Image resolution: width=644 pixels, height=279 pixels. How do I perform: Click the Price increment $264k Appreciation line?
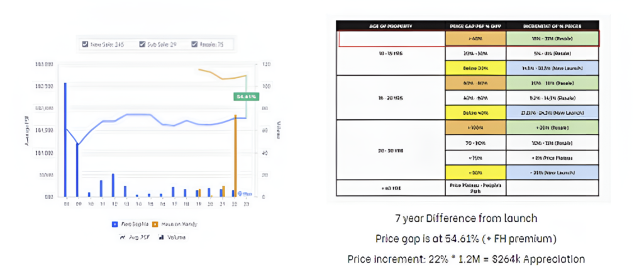[466, 259]
